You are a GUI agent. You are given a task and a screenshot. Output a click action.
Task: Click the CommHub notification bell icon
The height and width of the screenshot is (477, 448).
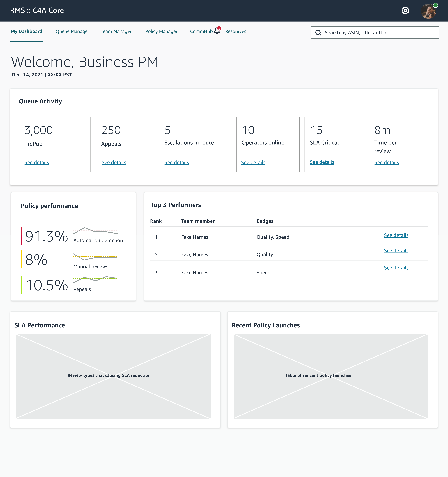tap(217, 31)
